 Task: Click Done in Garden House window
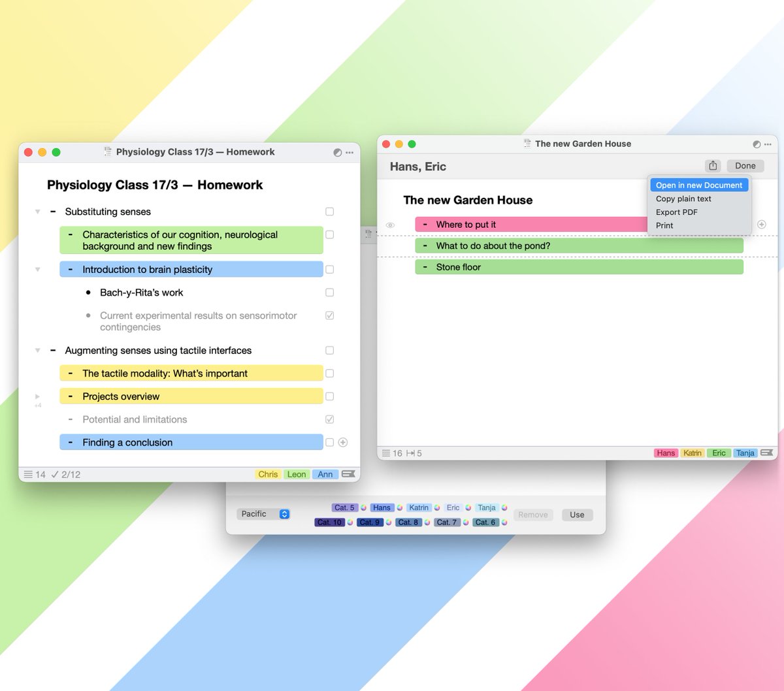[745, 166]
